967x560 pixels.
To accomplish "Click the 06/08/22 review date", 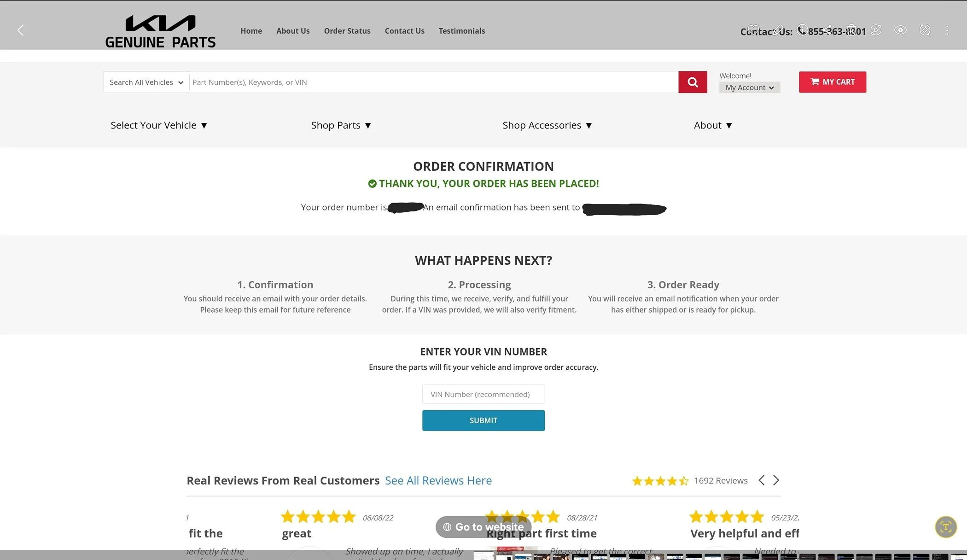I will click(x=378, y=518).
